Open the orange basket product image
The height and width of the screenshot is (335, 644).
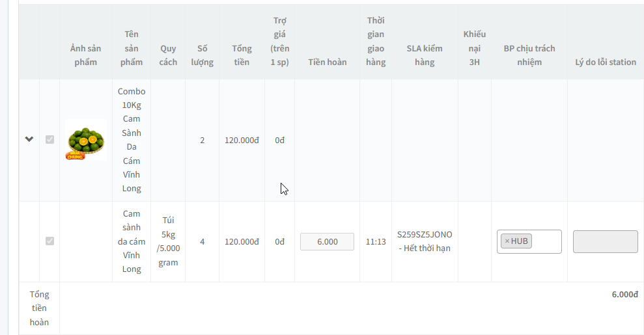86,140
